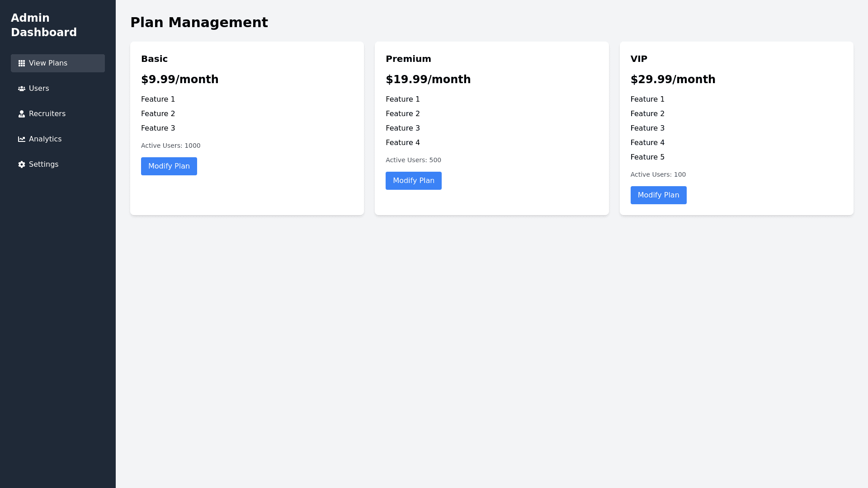Go to the Users page
This screenshot has height=488, width=868.
coord(39,89)
